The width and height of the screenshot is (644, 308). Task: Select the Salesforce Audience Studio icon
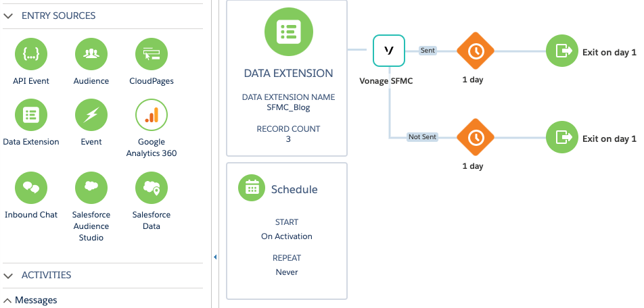pyautogui.click(x=91, y=188)
